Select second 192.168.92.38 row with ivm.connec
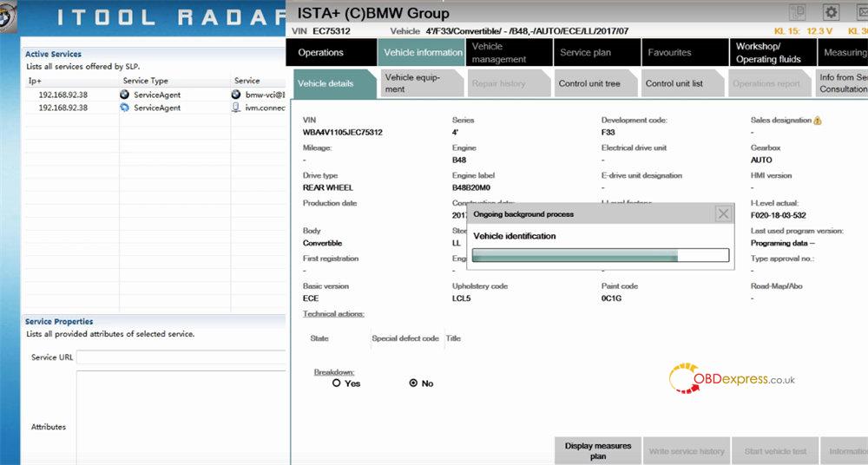This screenshot has width=868, height=465. 155,108
